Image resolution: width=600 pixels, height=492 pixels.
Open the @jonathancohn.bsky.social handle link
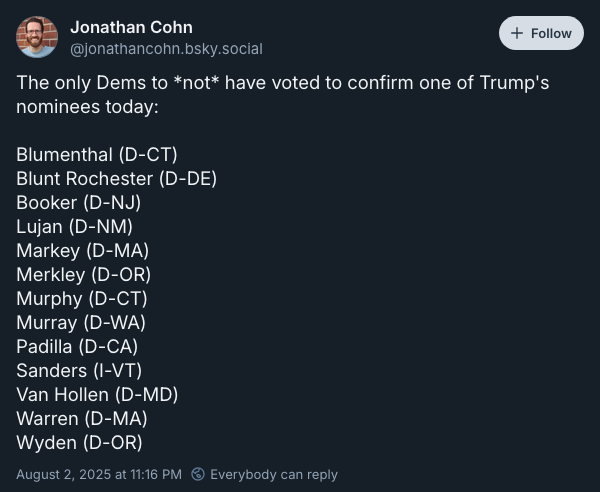[166, 49]
